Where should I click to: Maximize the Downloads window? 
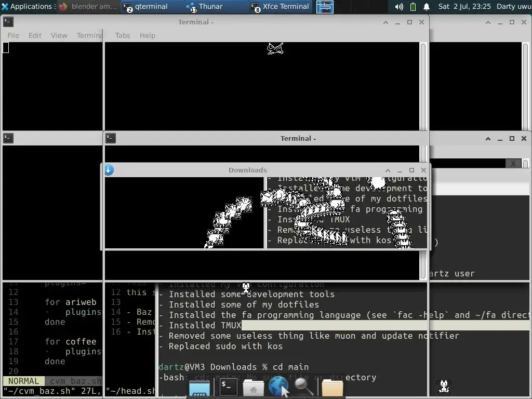pyautogui.click(x=411, y=170)
